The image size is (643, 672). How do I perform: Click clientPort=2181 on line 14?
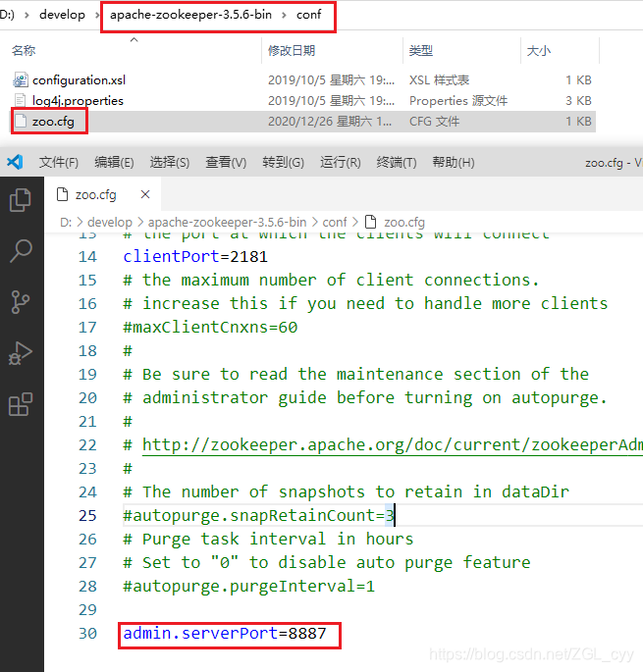(x=195, y=257)
